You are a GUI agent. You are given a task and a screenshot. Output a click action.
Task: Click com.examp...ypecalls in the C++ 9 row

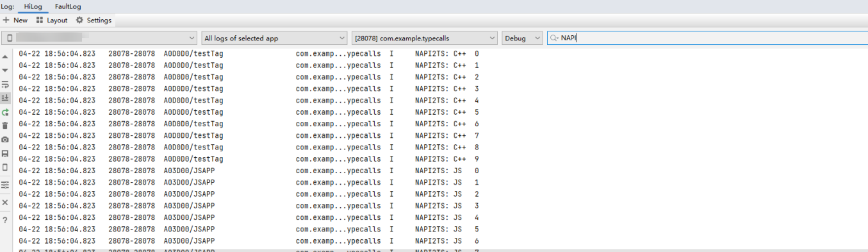coord(338,159)
